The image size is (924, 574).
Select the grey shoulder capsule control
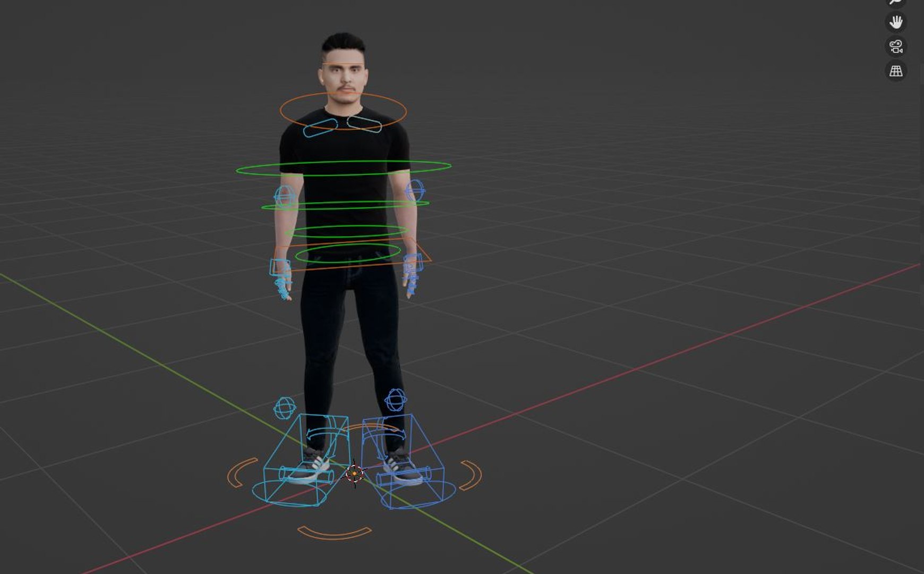364,124
